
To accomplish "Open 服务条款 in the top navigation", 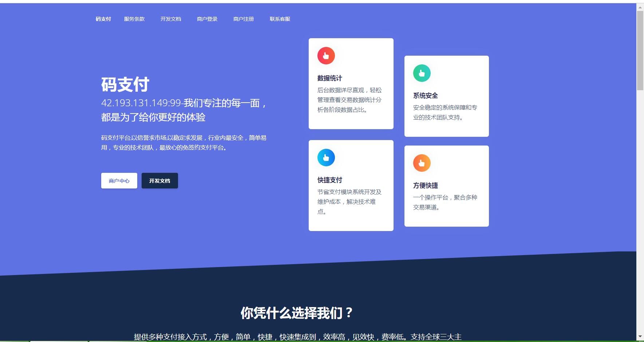I will pos(134,19).
